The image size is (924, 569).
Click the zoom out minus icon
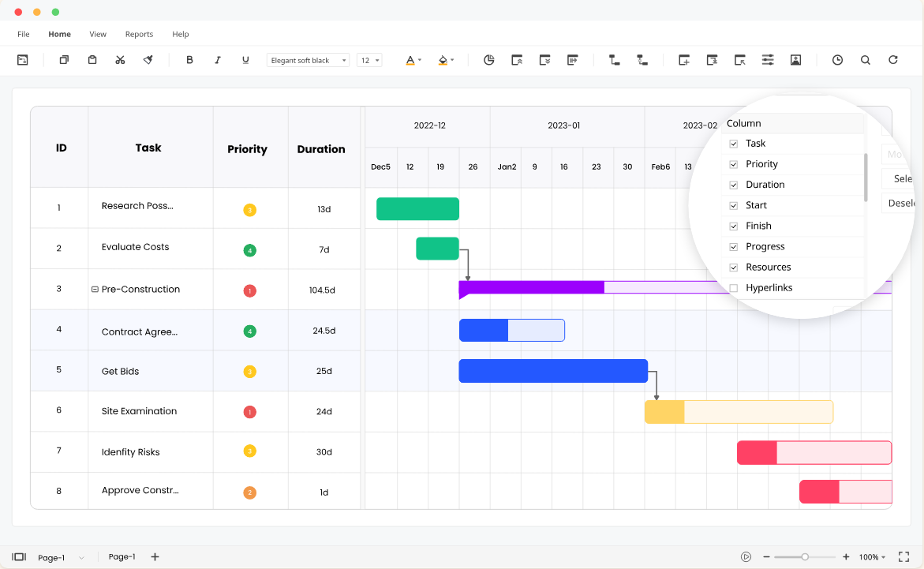766,556
